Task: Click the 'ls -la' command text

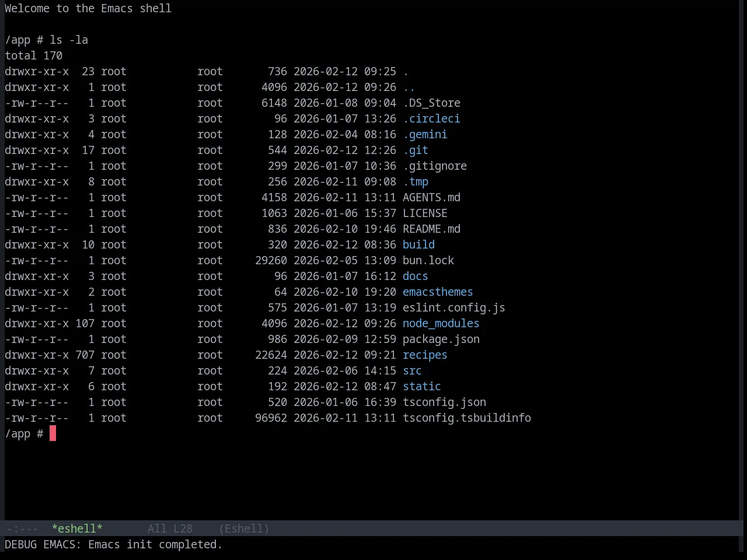Action: [69, 40]
